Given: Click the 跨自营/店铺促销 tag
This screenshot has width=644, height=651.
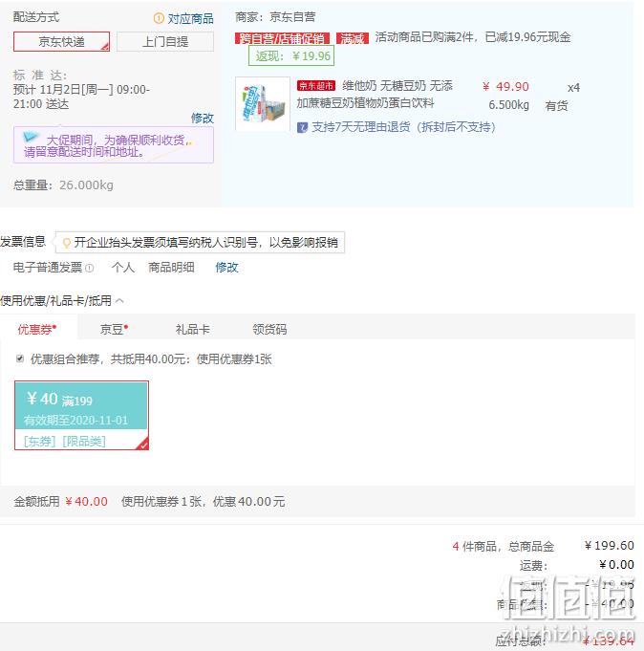Looking at the screenshot, I should [x=282, y=38].
